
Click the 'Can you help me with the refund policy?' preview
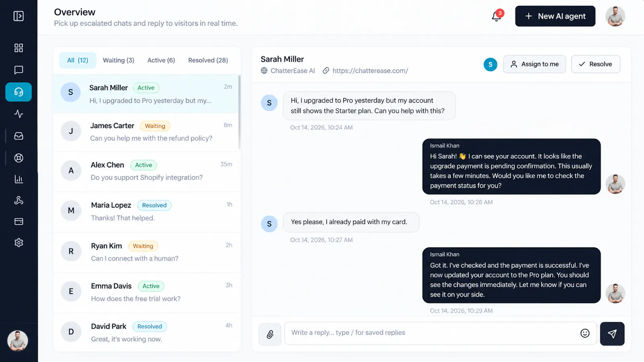pos(151,138)
